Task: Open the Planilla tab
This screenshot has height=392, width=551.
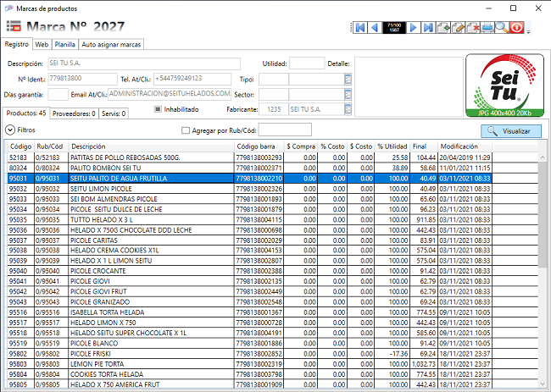Action: [x=65, y=45]
